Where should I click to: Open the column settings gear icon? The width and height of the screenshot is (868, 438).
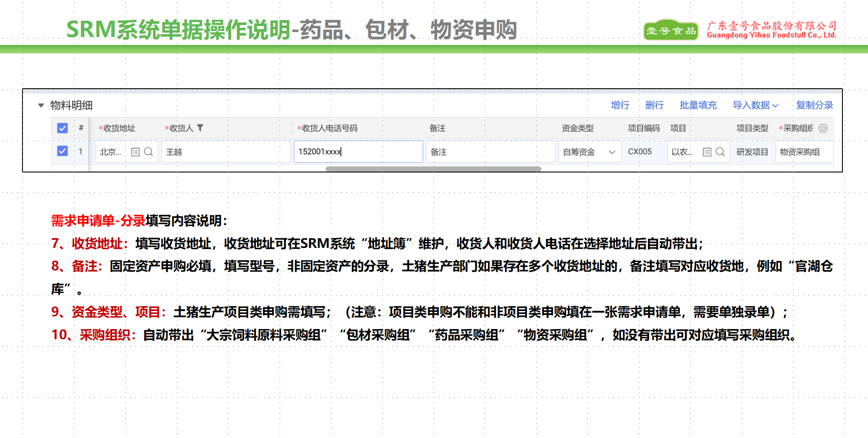click(x=823, y=128)
